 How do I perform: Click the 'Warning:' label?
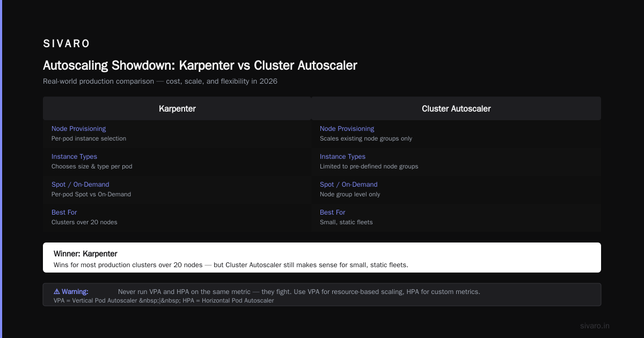75,292
